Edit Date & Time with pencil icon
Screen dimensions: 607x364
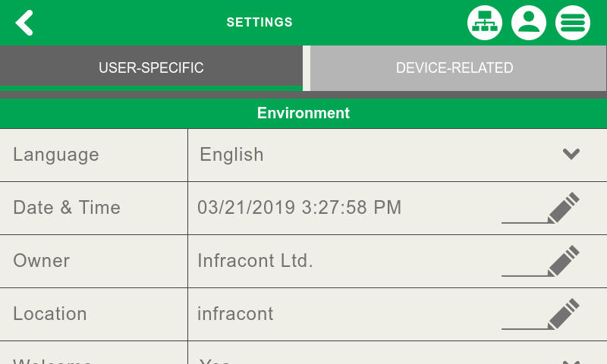point(563,208)
